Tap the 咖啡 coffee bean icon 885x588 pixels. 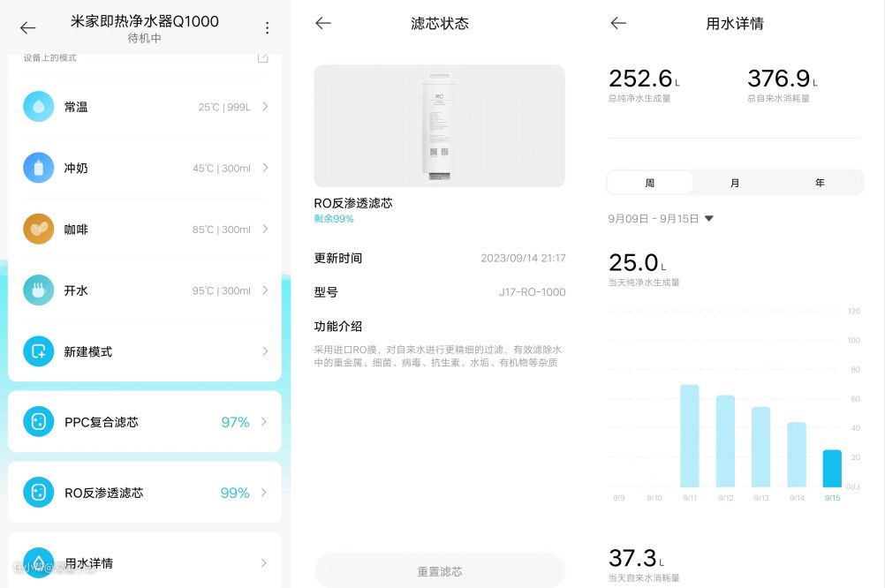pos(38,229)
